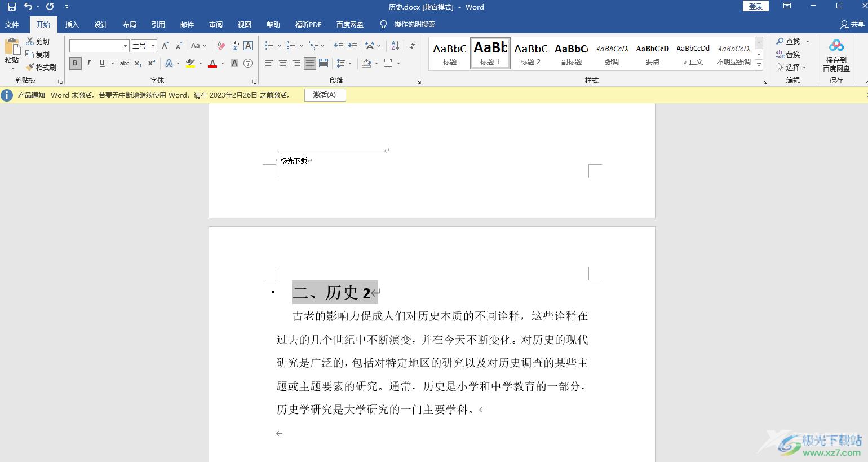Insert enclosed character (circled 字) icon
Image resolution: width=868 pixels, height=462 pixels.
(248, 63)
